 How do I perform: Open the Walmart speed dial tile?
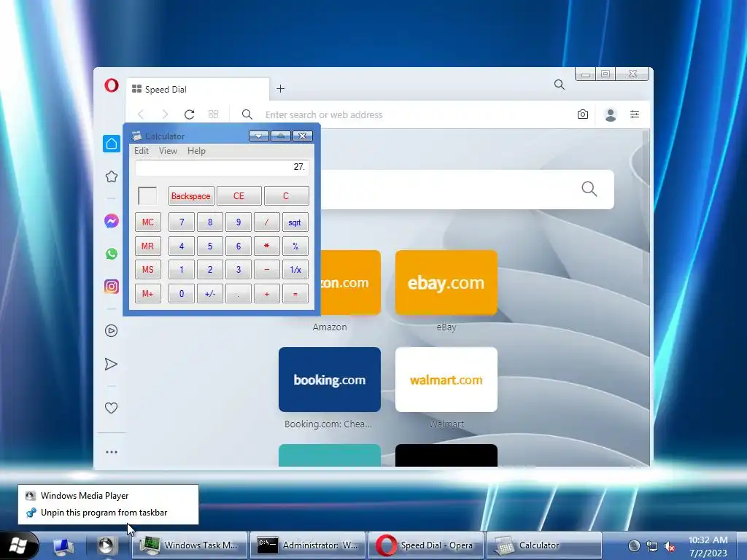(x=446, y=379)
